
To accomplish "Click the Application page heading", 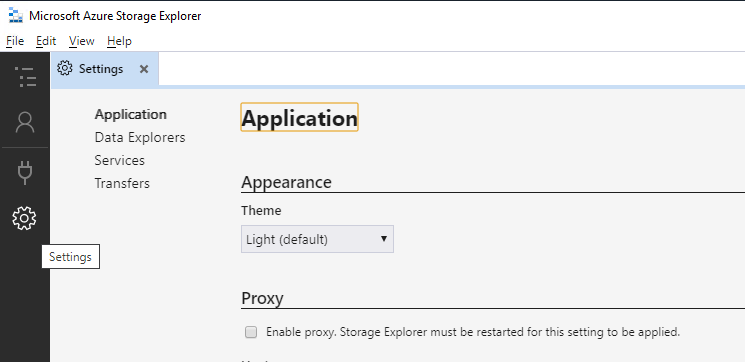I will [x=299, y=117].
